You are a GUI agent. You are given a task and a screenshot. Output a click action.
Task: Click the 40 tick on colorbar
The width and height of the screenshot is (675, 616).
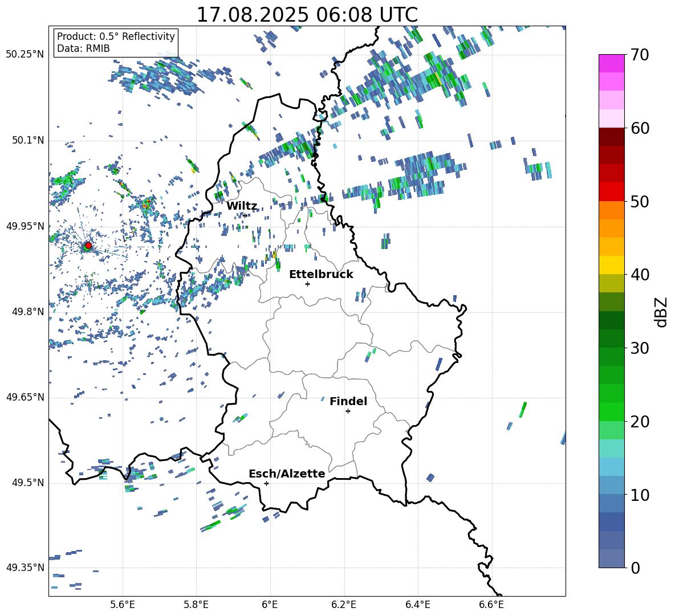pos(640,275)
